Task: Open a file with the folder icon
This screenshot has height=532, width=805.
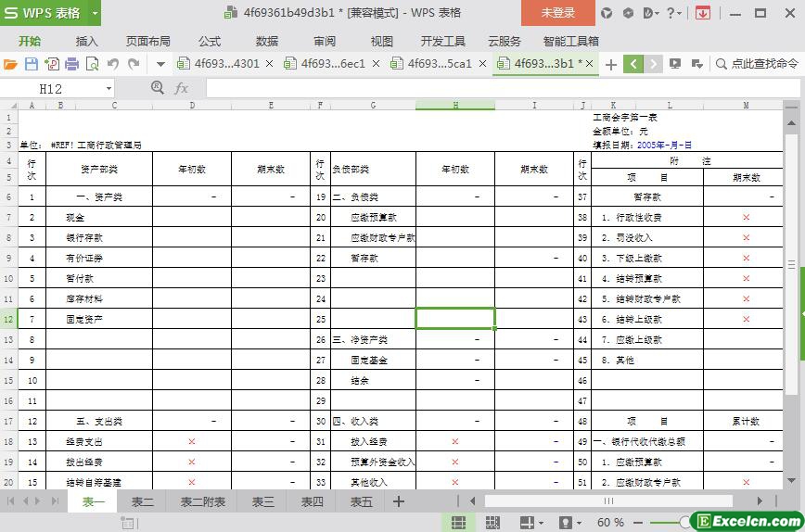Action: pyautogui.click(x=10, y=64)
